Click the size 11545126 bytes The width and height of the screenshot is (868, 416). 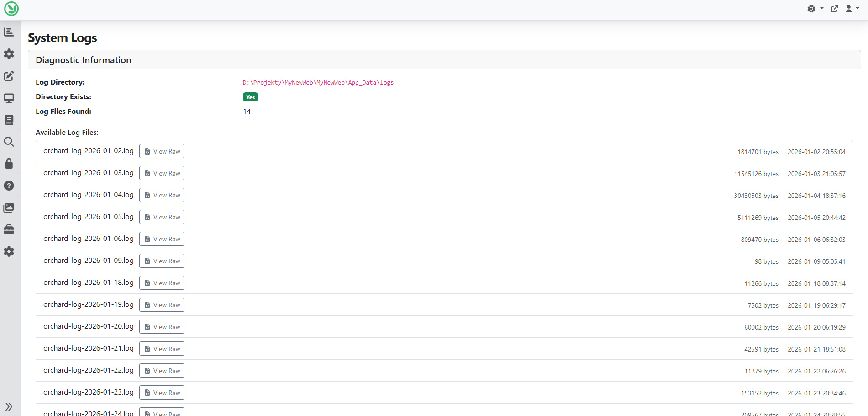pyautogui.click(x=756, y=174)
